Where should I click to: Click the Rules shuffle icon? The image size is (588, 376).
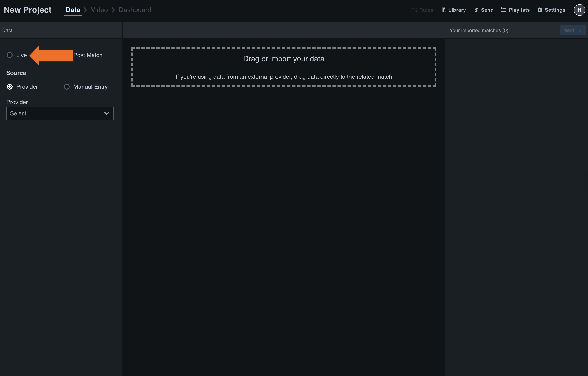pyautogui.click(x=414, y=10)
